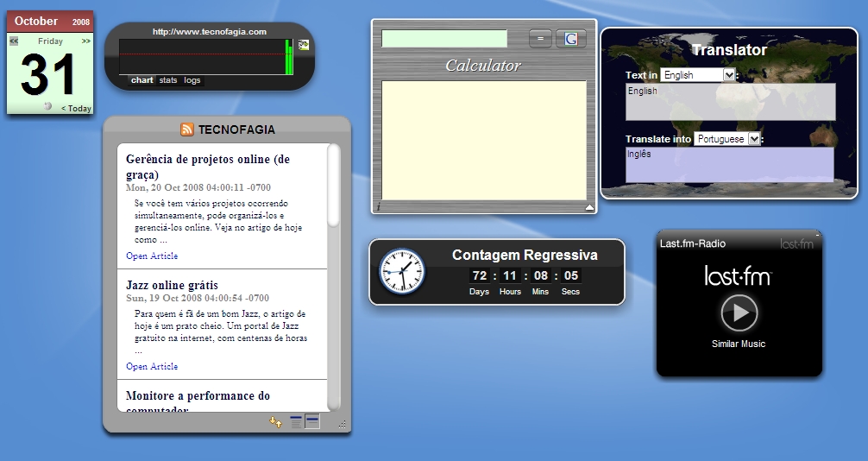Click the Contagem Regressiva title

point(525,255)
